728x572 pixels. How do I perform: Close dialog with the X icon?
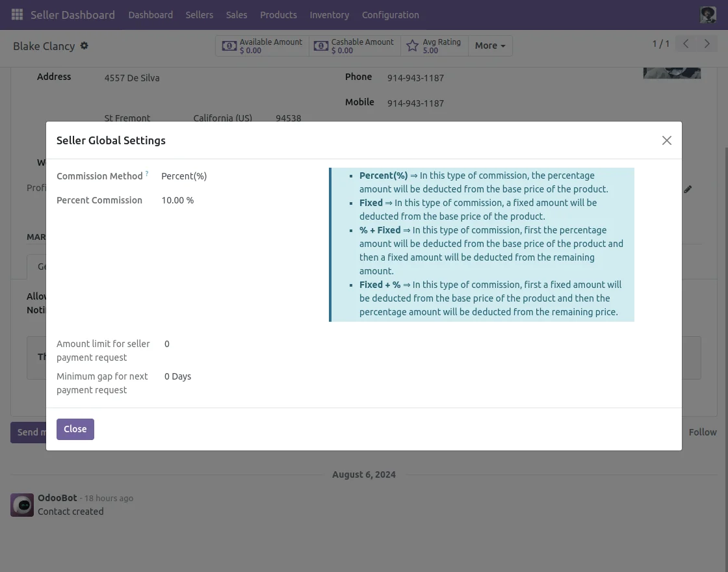(x=666, y=140)
